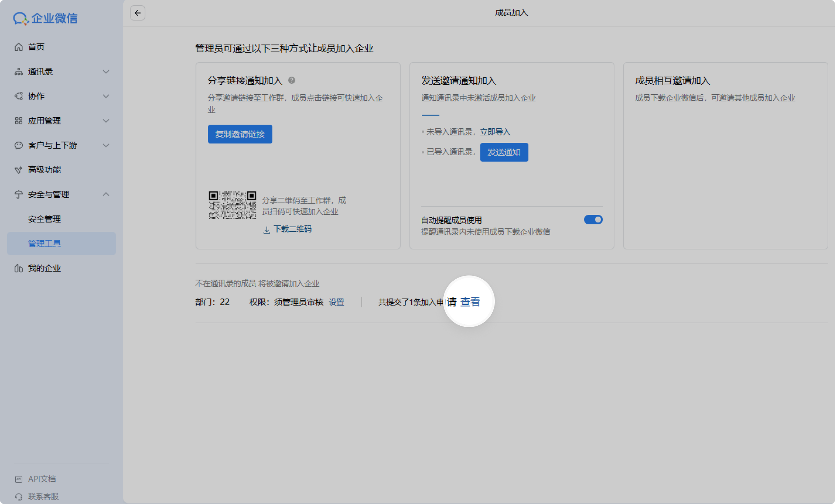Disable the auto-remind members (自动提醒成员使用) toggle
Screen dimensions: 835x504
click(x=593, y=220)
